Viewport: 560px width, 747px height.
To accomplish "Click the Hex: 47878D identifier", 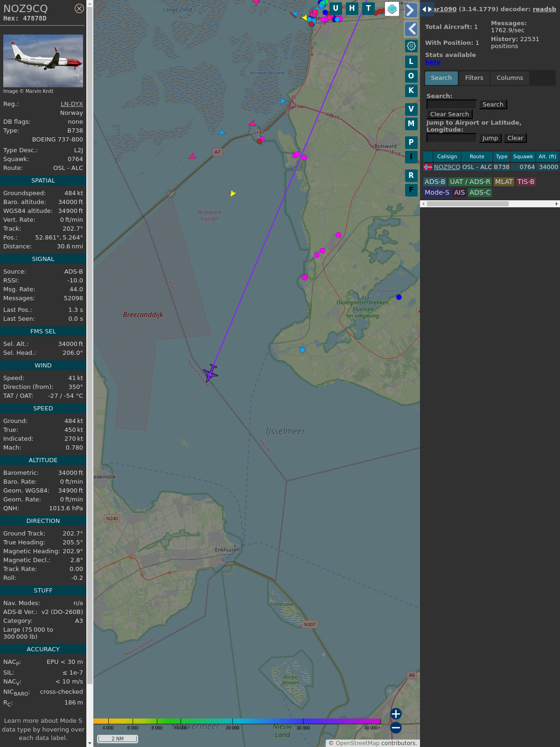I will 25,19.
